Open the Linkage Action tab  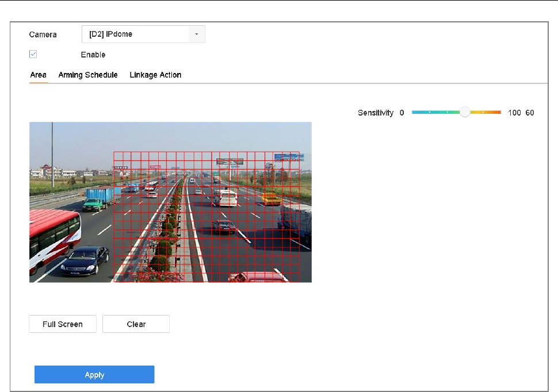pyautogui.click(x=155, y=75)
